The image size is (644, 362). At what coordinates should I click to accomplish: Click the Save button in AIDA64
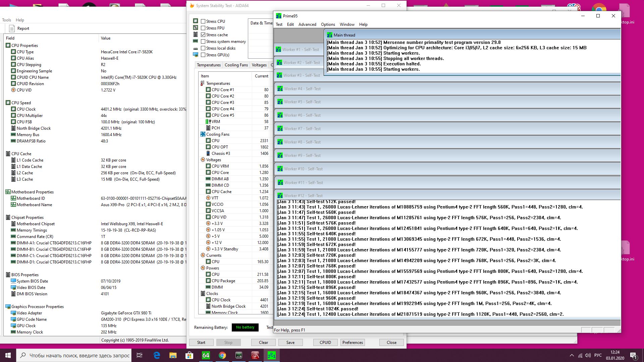tap(290, 343)
